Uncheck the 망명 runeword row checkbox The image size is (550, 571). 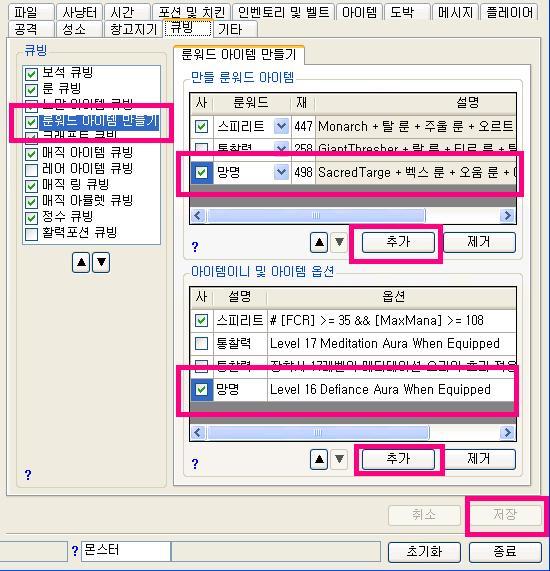click(201, 172)
